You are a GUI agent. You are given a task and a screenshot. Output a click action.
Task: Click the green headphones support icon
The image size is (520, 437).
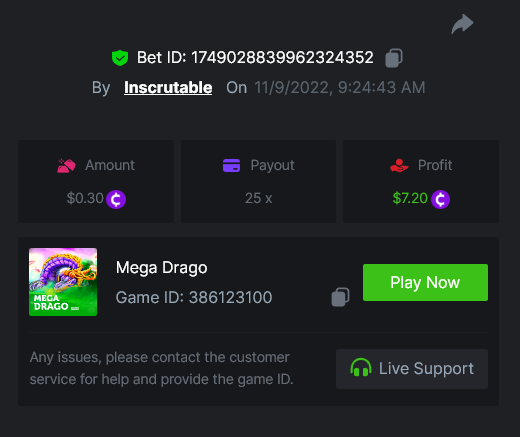[x=361, y=367]
